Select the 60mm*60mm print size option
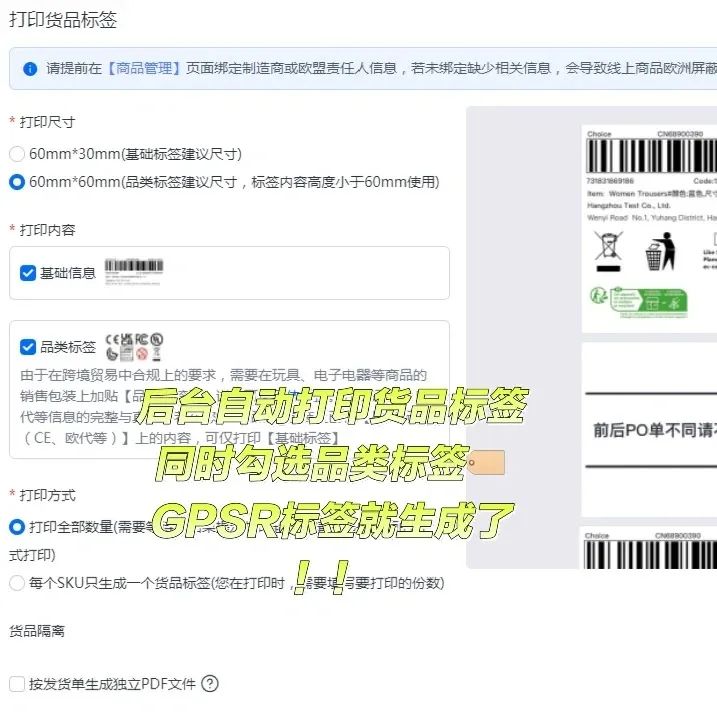 tap(17, 182)
